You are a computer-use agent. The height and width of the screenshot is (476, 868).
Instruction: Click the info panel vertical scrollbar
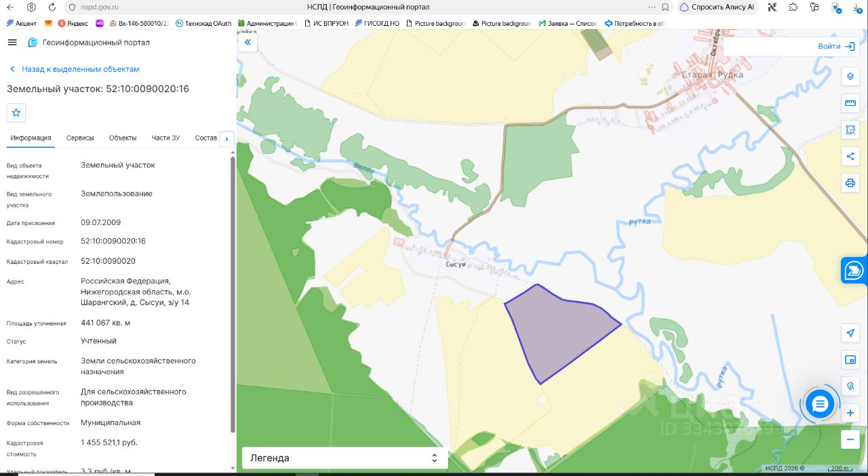(233, 294)
